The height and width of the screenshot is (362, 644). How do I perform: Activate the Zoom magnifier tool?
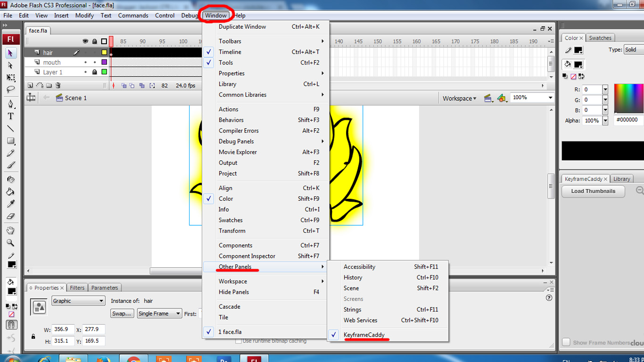point(10,243)
